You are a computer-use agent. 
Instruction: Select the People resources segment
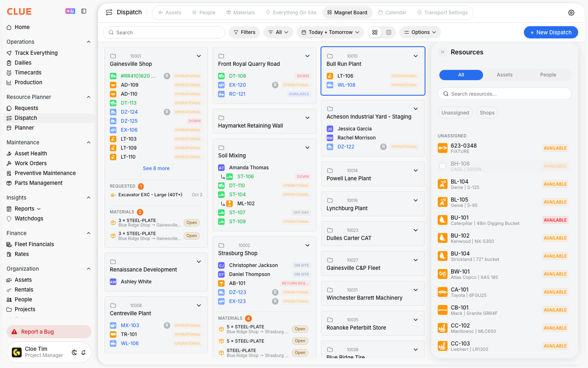(x=548, y=75)
